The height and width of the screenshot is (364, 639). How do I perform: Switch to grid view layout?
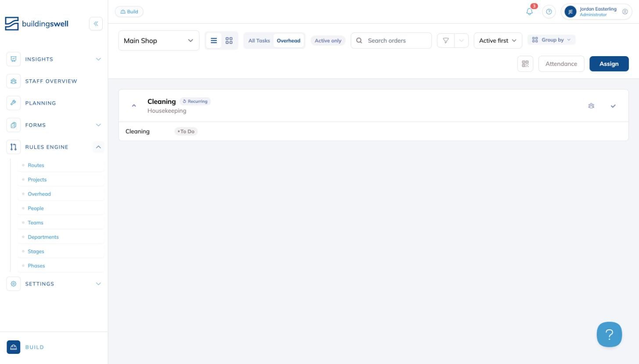[x=229, y=41]
